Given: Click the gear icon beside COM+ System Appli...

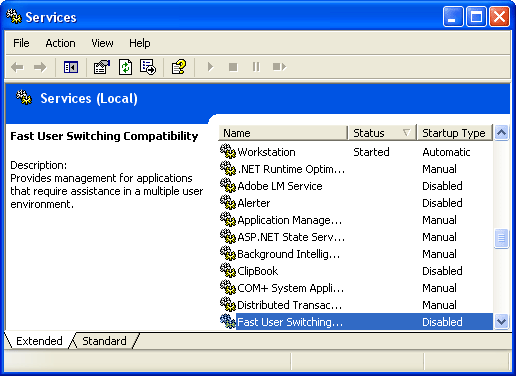Looking at the screenshot, I should coord(228,287).
